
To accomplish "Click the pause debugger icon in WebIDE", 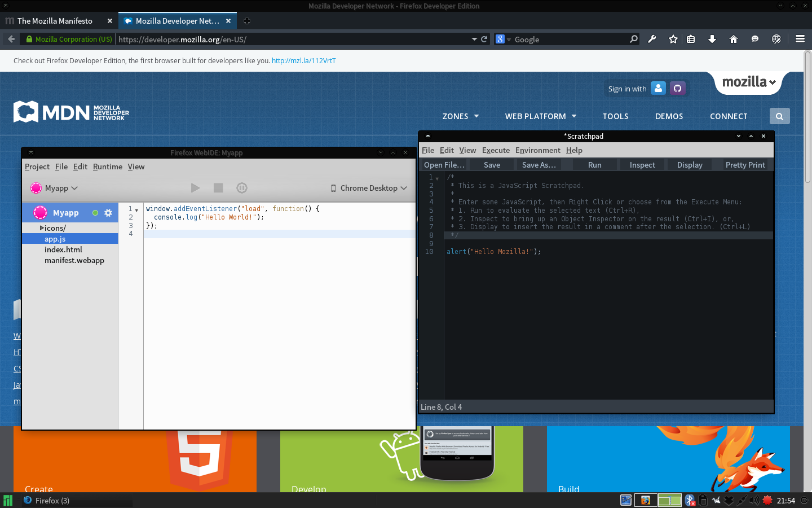I will [242, 188].
